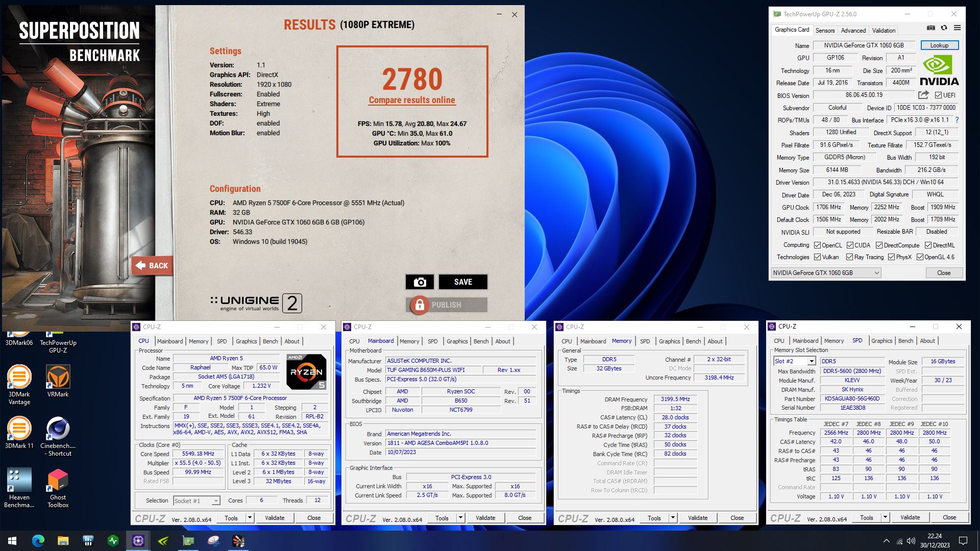Expand Tools dropdown arrow in Memory window
This screenshot has width=980, height=551.
tap(673, 518)
